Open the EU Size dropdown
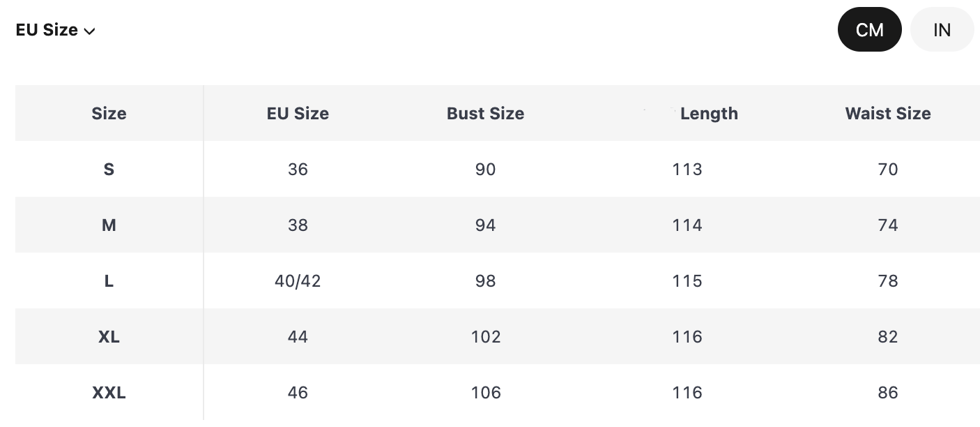Screen dimensions: 980x427 47,30
